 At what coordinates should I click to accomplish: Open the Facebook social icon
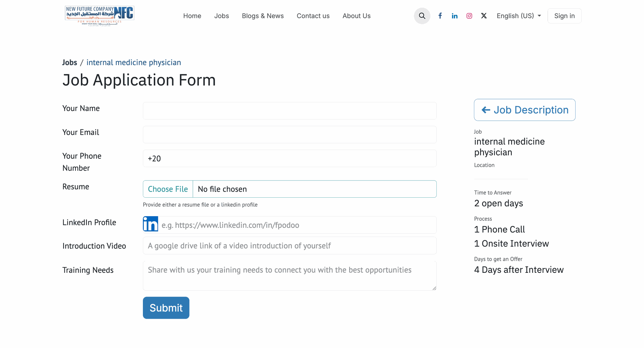(x=440, y=16)
